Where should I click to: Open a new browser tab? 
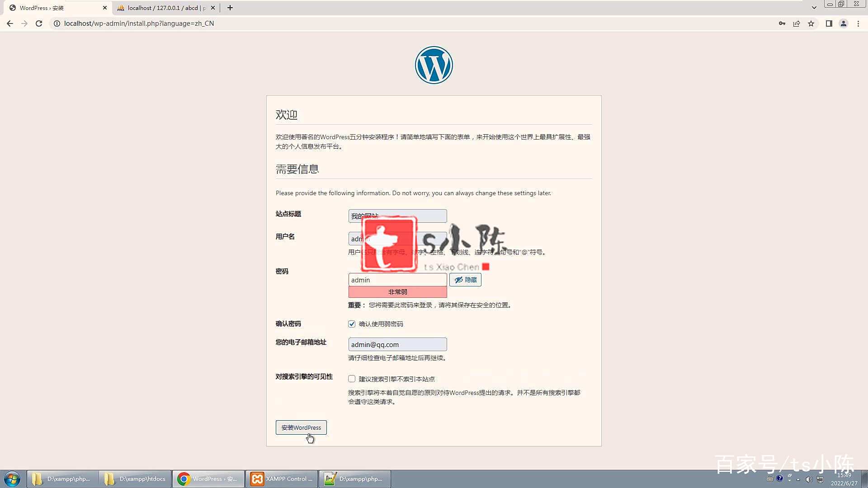(230, 8)
